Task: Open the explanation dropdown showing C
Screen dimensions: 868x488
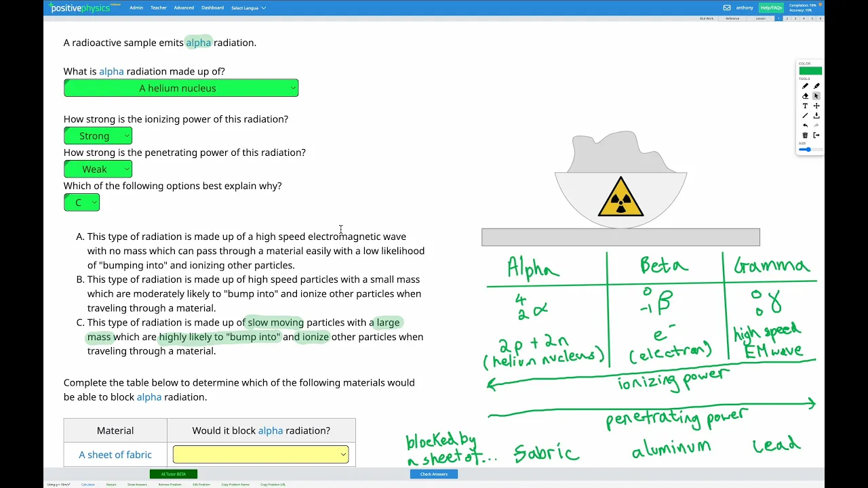Action: 81,202
